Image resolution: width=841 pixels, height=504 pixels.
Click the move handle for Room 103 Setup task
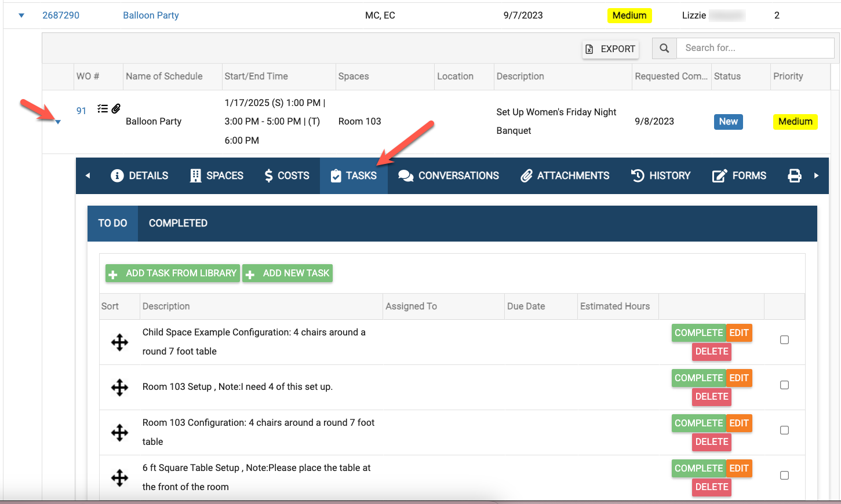[x=119, y=387]
